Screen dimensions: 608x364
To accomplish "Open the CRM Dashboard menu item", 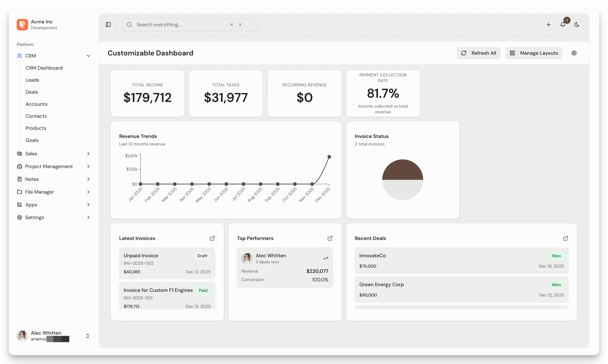I will [44, 68].
